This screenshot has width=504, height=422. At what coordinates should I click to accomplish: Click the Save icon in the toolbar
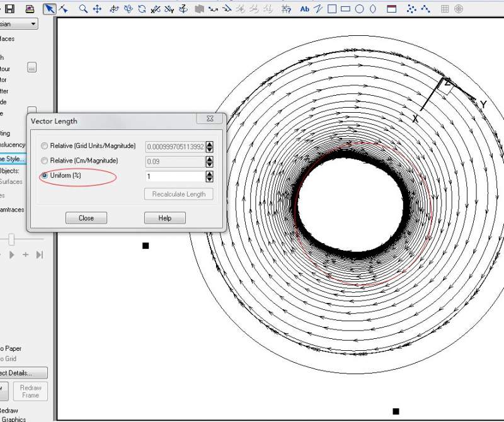[11, 9]
